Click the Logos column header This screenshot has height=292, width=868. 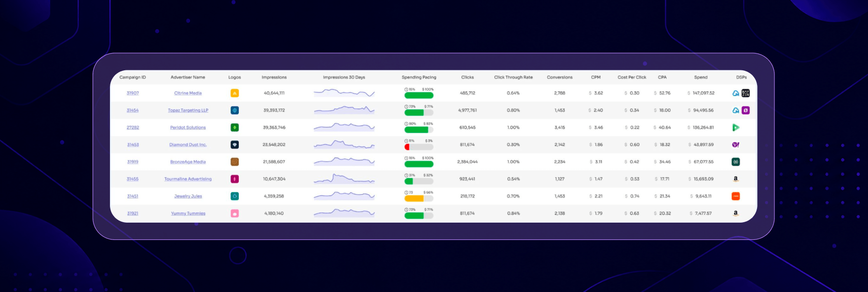(x=234, y=77)
